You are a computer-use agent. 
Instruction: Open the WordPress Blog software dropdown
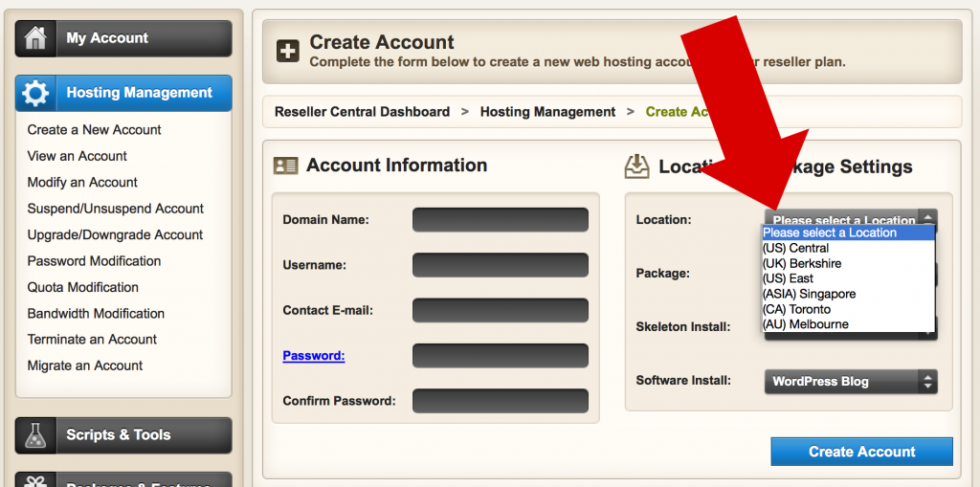pyautogui.click(x=851, y=382)
